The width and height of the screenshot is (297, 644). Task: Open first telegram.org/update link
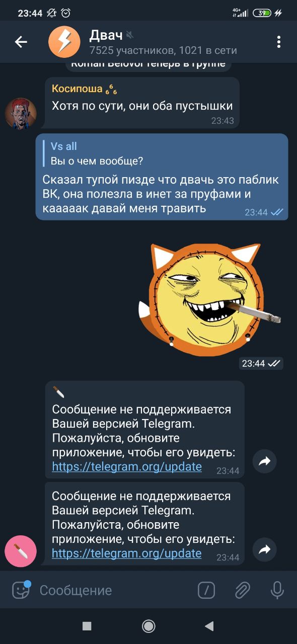pos(127,466)
